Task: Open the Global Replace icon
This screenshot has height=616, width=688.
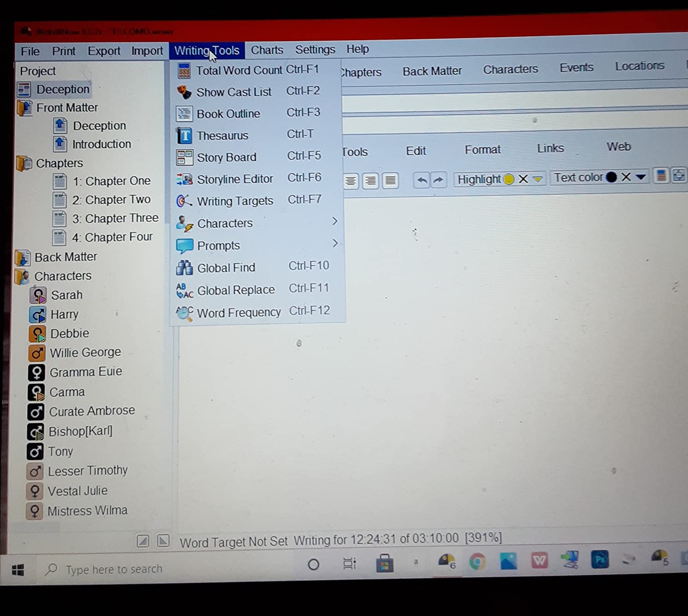Action: click(185, 290)
